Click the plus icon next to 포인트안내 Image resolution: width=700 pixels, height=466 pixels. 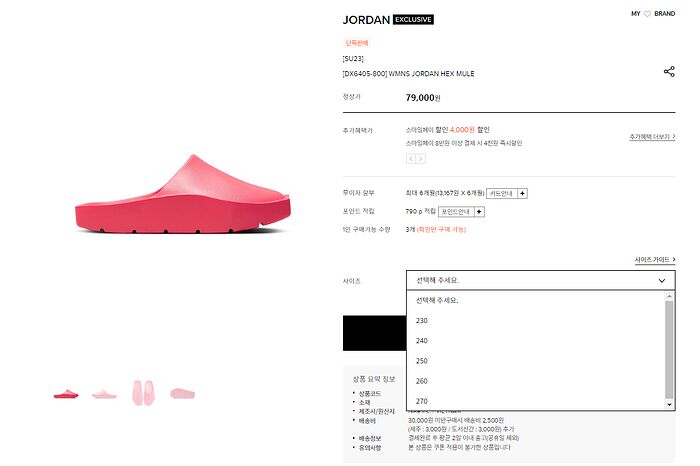click(x=479, y=212)
